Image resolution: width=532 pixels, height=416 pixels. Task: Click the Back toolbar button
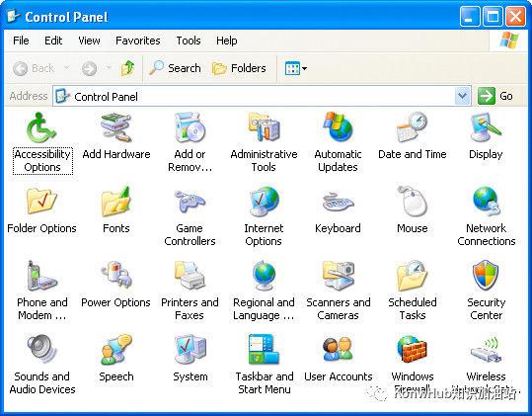click(x=34, y=68)
